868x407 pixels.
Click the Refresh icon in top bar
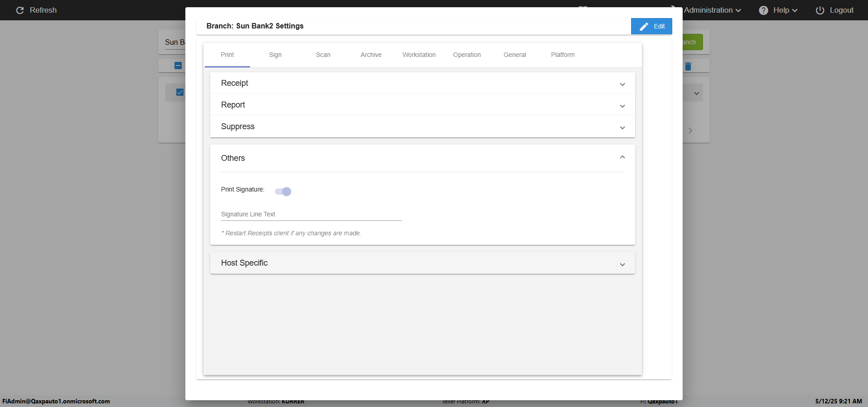tap(20, 10)
